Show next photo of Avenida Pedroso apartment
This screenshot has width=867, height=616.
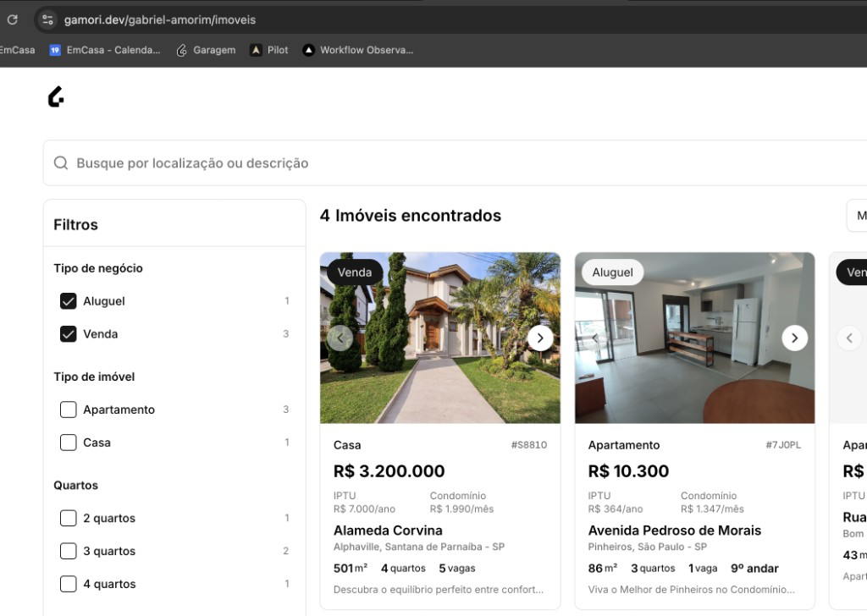[794, 338]
